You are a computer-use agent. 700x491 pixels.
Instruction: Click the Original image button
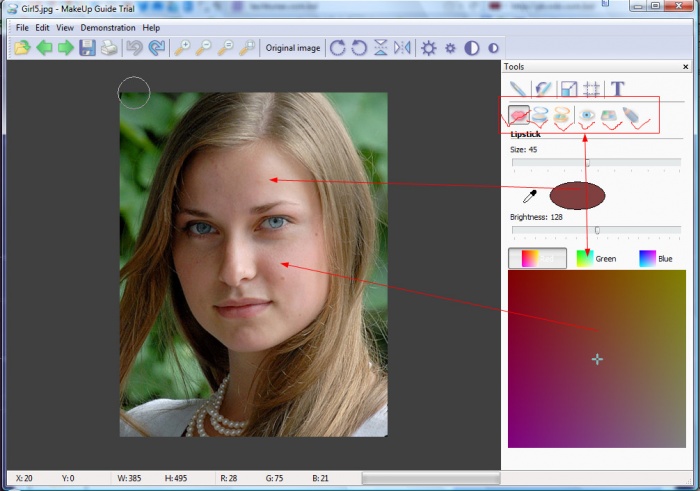pos(293,48)
